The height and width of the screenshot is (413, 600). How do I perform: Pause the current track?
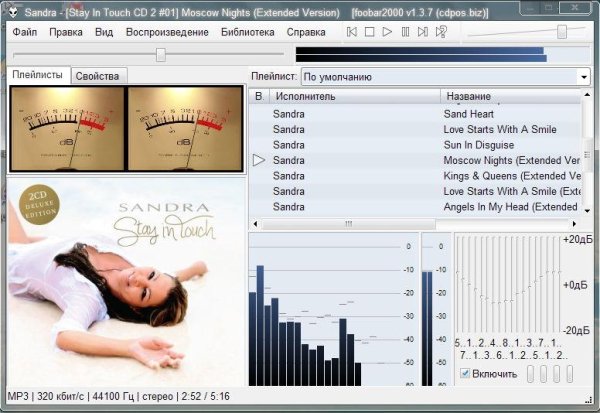(x=405, y=32)
